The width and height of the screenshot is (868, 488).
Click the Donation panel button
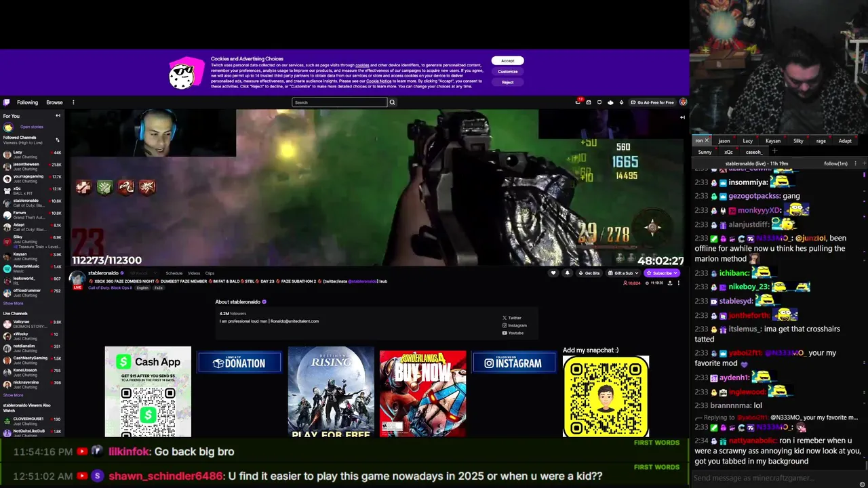pyautogui.click(x=239, y=363)
